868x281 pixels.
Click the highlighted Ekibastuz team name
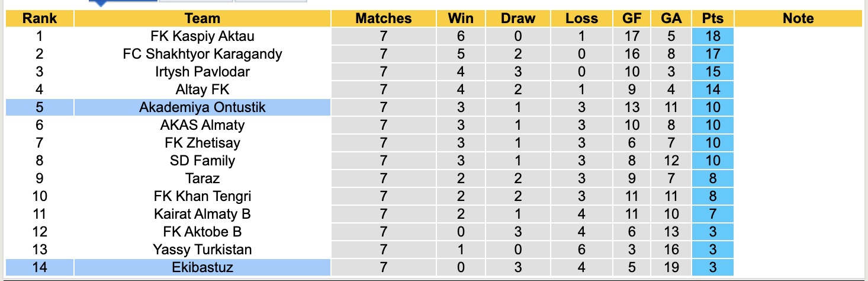coord(202,267)
